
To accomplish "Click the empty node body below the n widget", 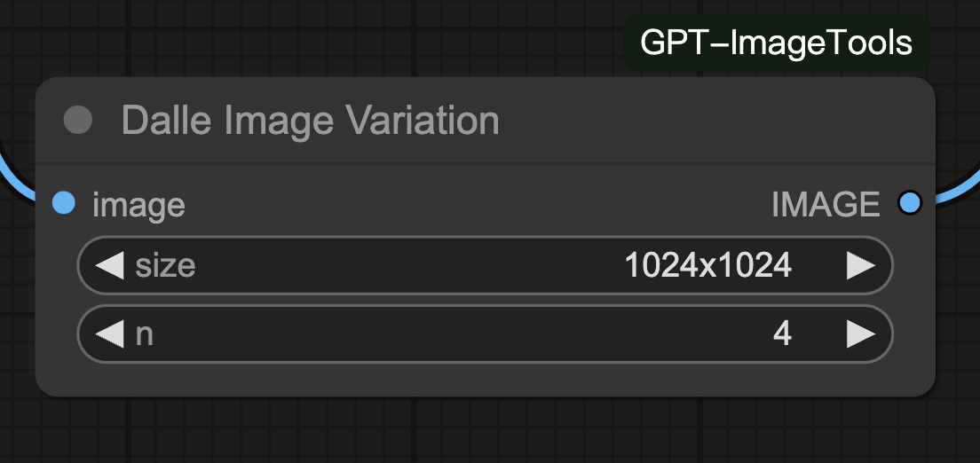I will click(x=485, y=380).
